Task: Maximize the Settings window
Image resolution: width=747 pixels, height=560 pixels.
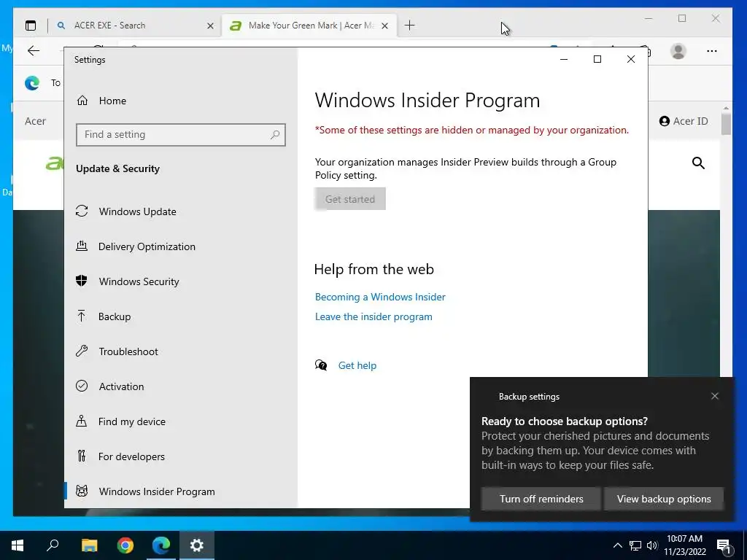Action: (597, 59)
